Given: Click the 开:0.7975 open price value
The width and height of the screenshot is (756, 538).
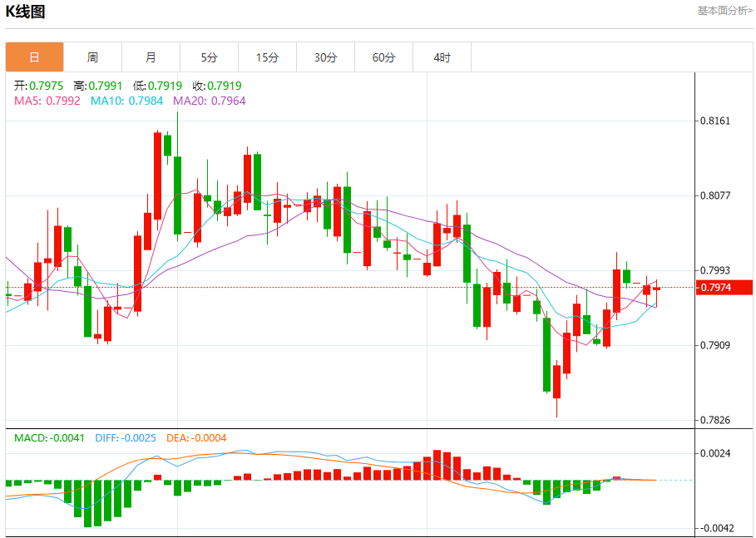Looking at the screenshot, I should click(38, 86).
